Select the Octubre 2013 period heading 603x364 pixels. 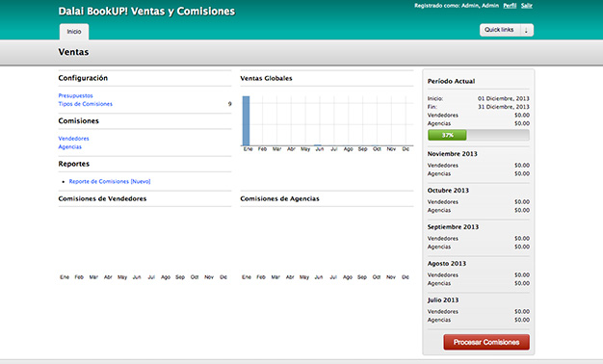pos(448,191)
